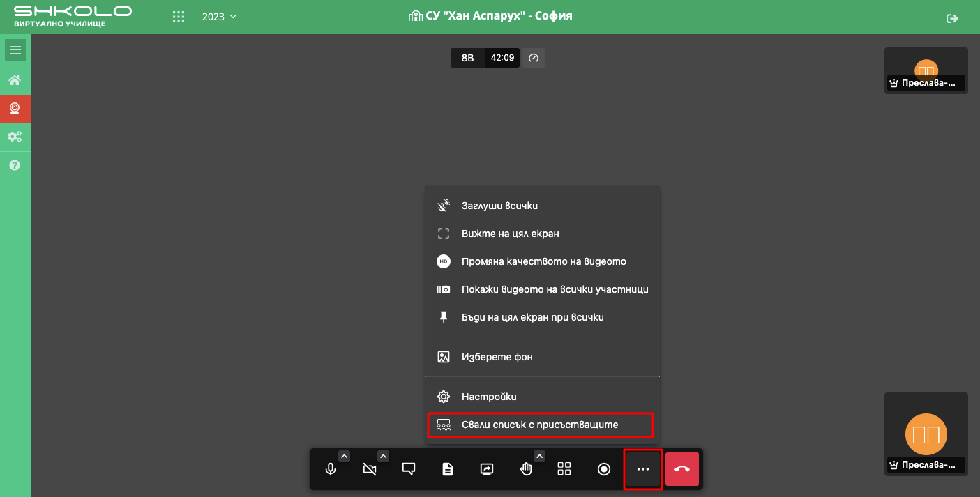Raise your hand icon

[x=526, y=469]
